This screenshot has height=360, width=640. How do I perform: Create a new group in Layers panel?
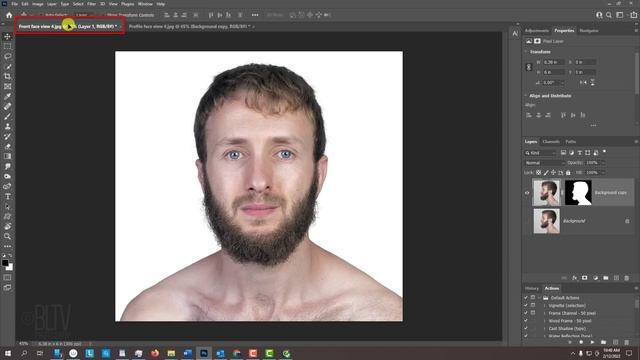click(x=606, y=278)
